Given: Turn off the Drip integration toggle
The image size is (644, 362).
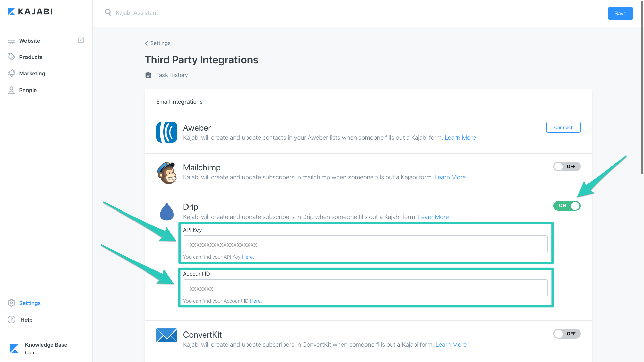Looking at the screenshot, I should click(567, 206).
